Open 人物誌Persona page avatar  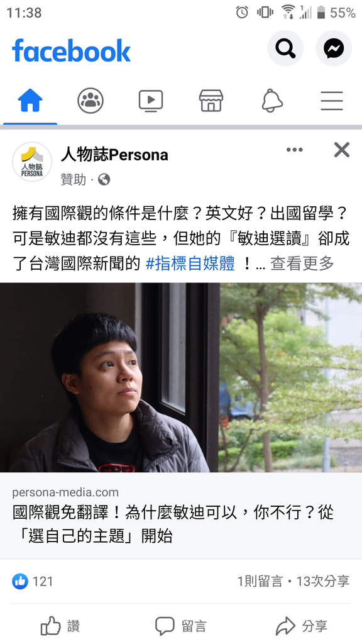tap(32, 162)
